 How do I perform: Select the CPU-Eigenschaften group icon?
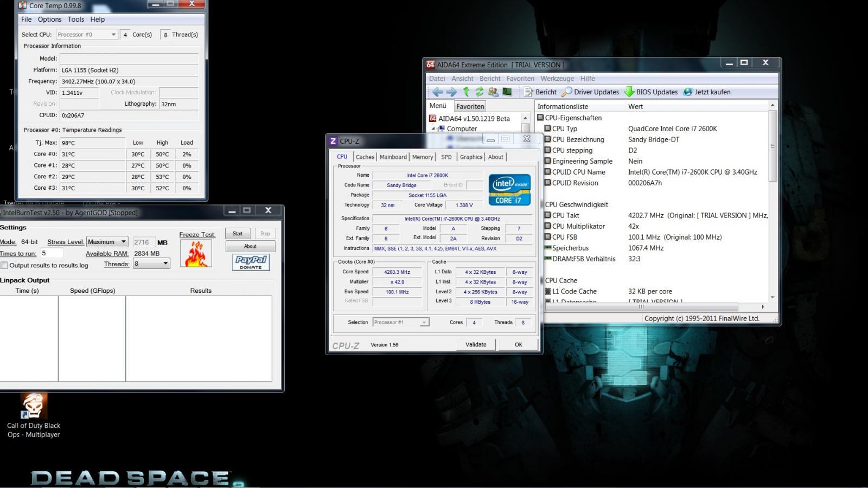coord(540,118)
